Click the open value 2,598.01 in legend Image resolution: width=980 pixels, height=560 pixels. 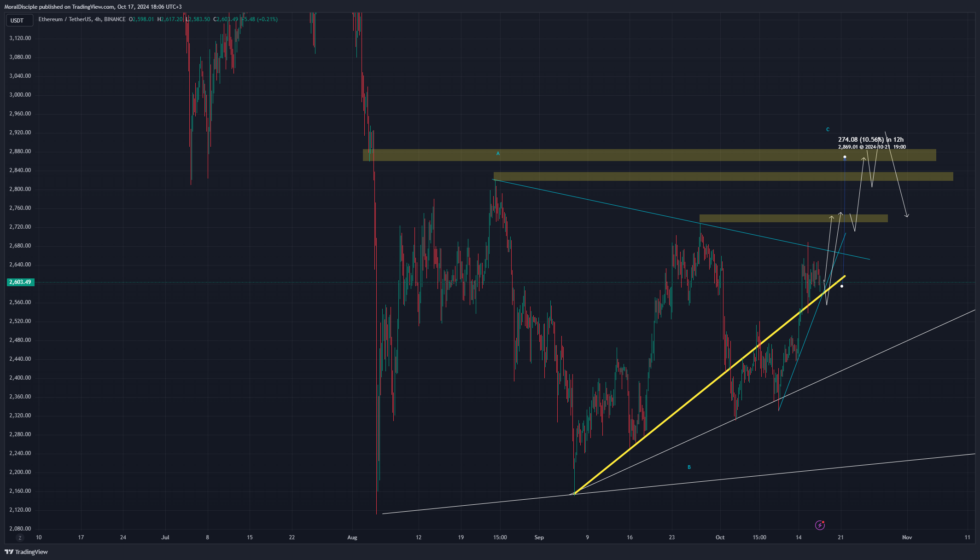(143, 19)
